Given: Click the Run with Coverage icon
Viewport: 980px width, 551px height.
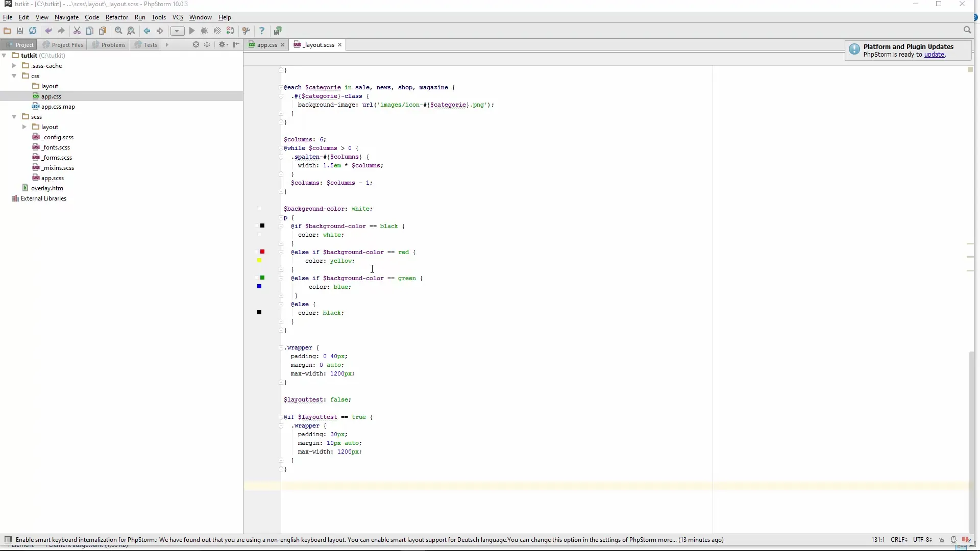Looking at the screenshot, I should (217, 31).
